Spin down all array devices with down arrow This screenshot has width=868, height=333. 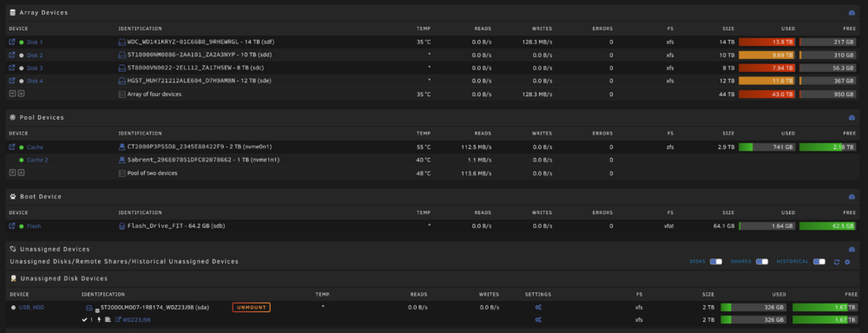[12, 94]
